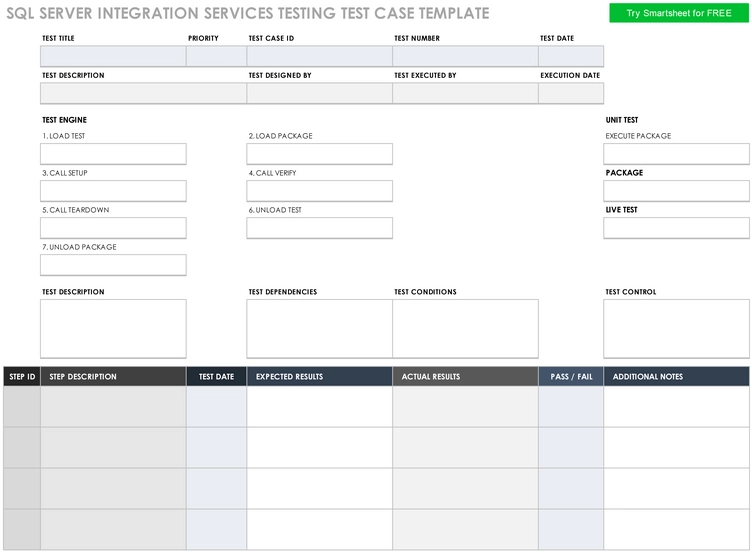
Task: Click the Live Test input box
Action: (x=676, y=228)
